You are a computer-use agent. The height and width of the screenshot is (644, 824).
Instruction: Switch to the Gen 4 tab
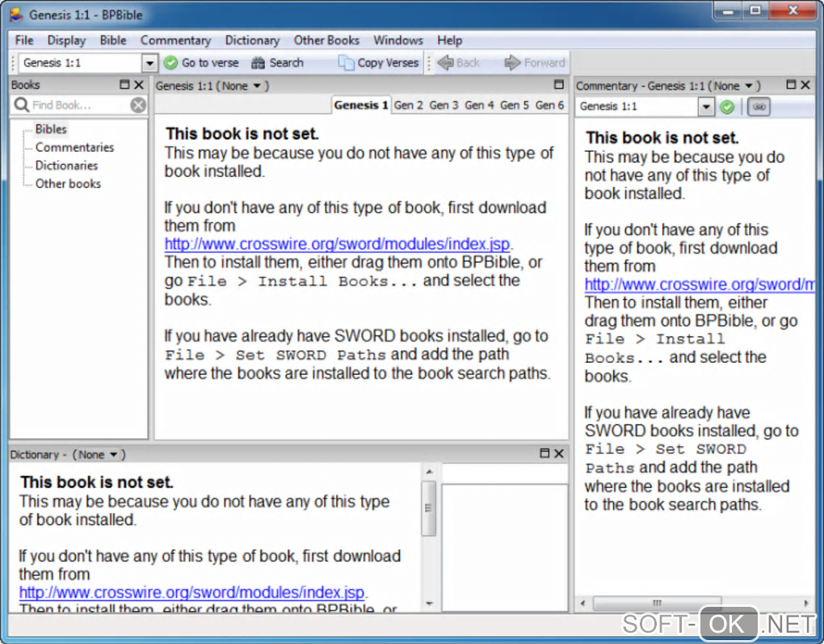(479, 105)
